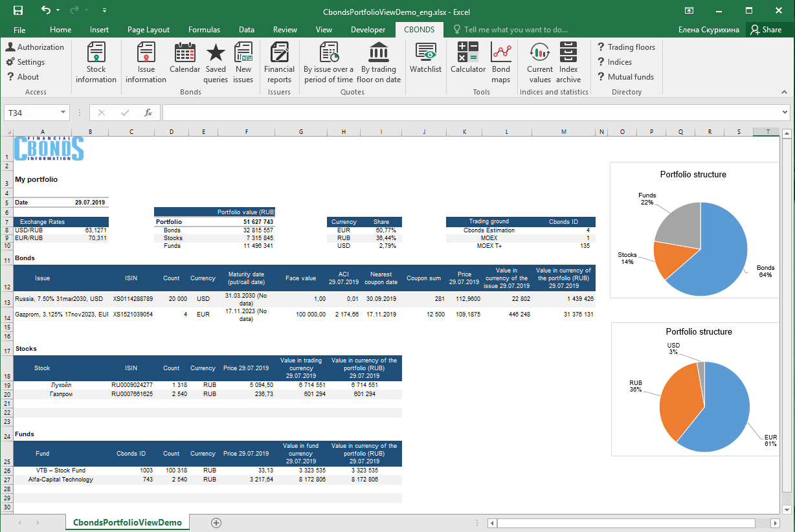The height and width of the screenshot is (532, 795).
Task: Switch to the Home tab
Action: [61, 30]
